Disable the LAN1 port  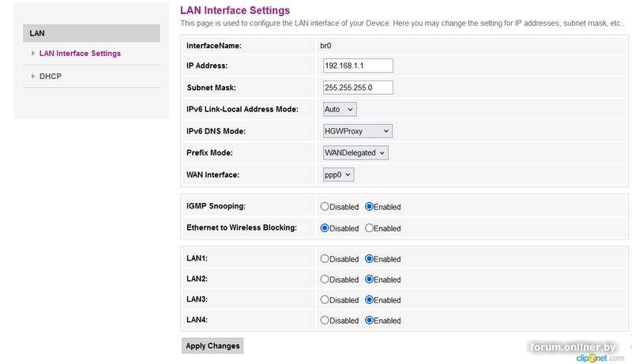coord(325,259)
